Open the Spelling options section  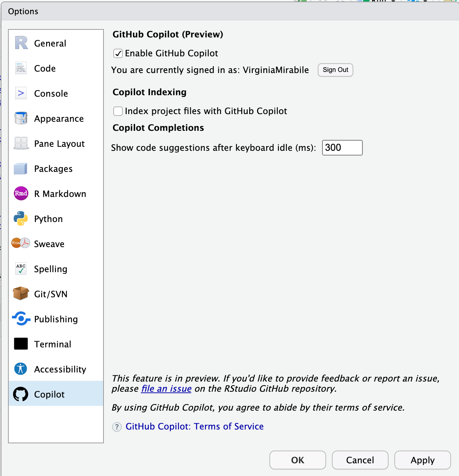50,269
